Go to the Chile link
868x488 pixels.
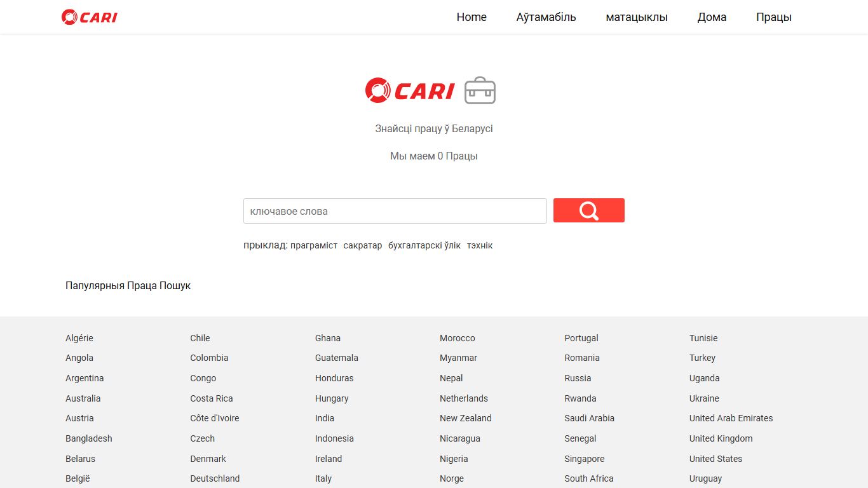click(x=200, y=338)
